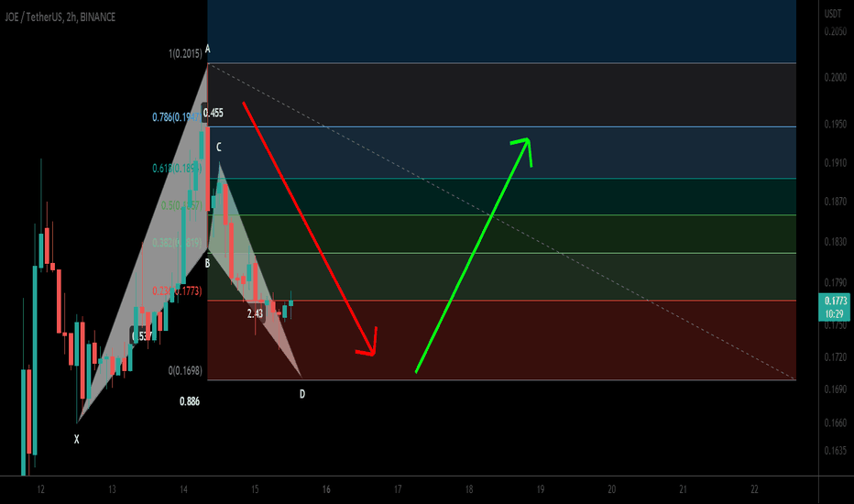Click the 0.455 ratio label
The image size is (854, 504).
tap(213, 113)
